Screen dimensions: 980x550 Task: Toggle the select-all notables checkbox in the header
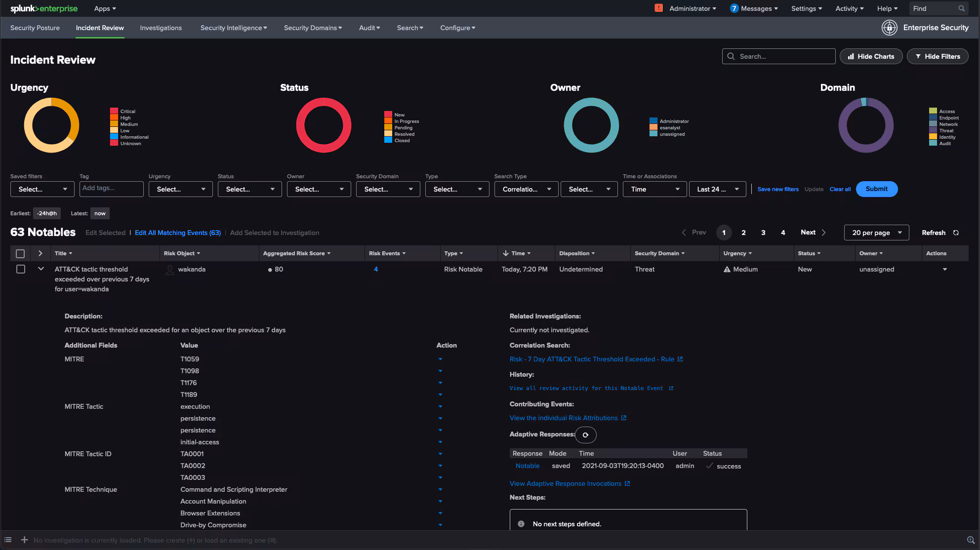click(x=20, y=253)
